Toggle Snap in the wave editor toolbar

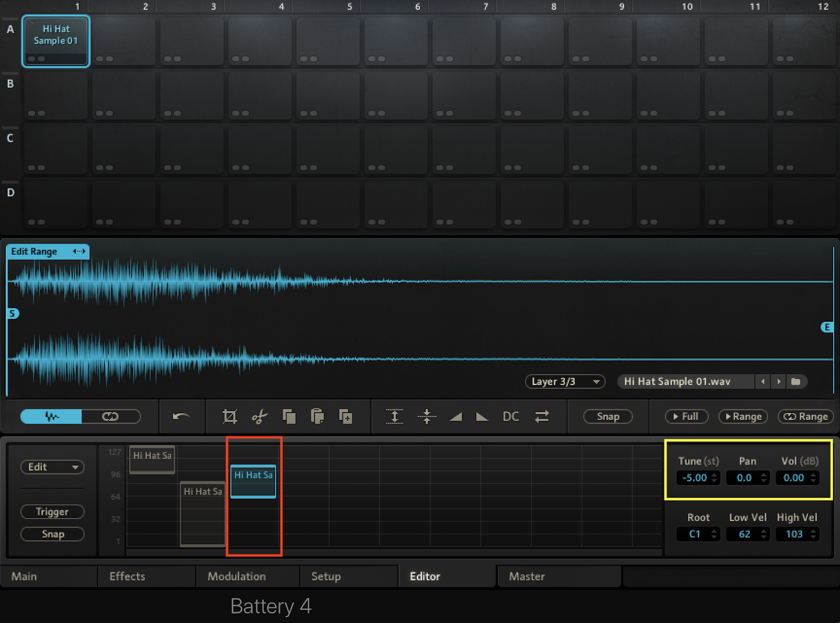608,416
